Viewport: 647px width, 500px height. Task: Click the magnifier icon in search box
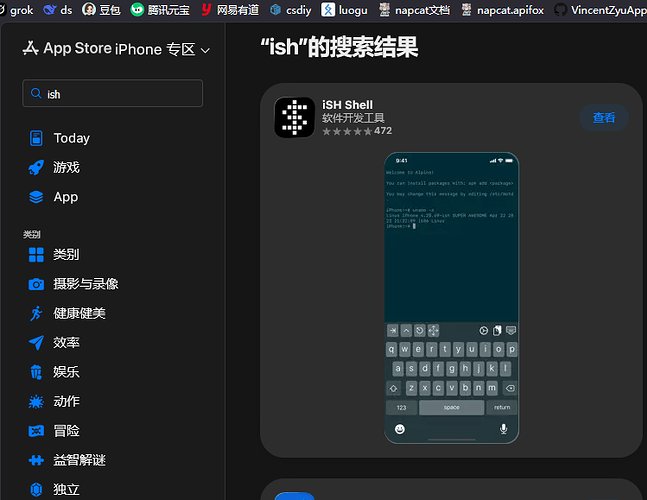36,94
